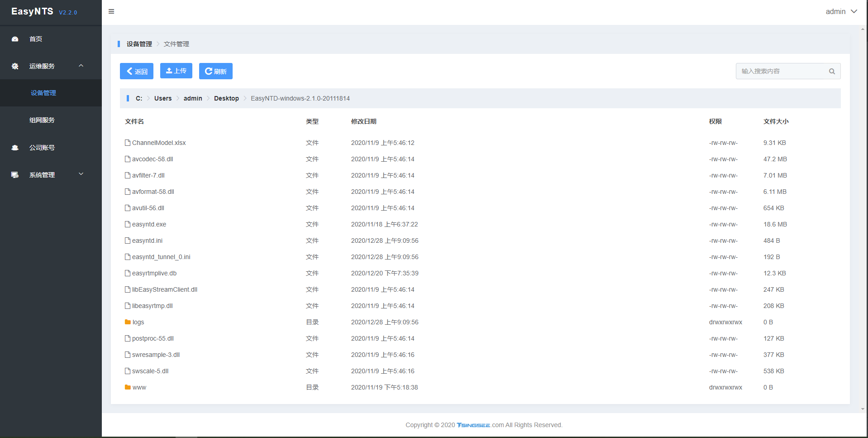Click the easyrtmplive.db file name
This screenshot has width=868, height=438.
pyautogui.click(x=154, y=273)
